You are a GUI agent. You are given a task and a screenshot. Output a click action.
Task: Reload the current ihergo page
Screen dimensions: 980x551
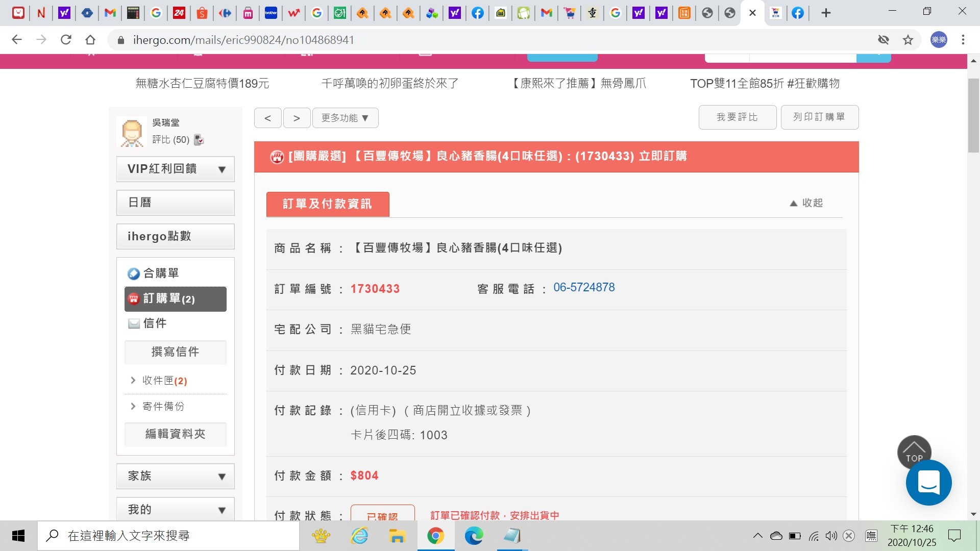pyautogui.click(x=66, y=40)
